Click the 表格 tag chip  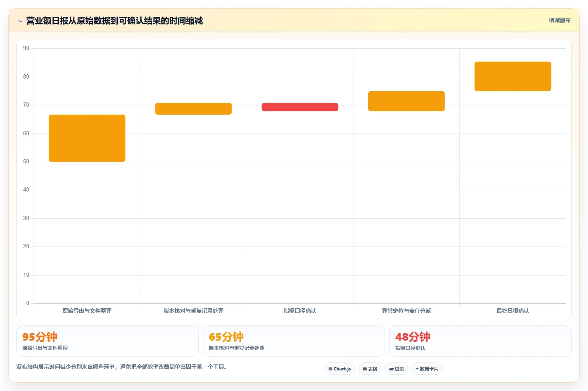tap(370, 369)
